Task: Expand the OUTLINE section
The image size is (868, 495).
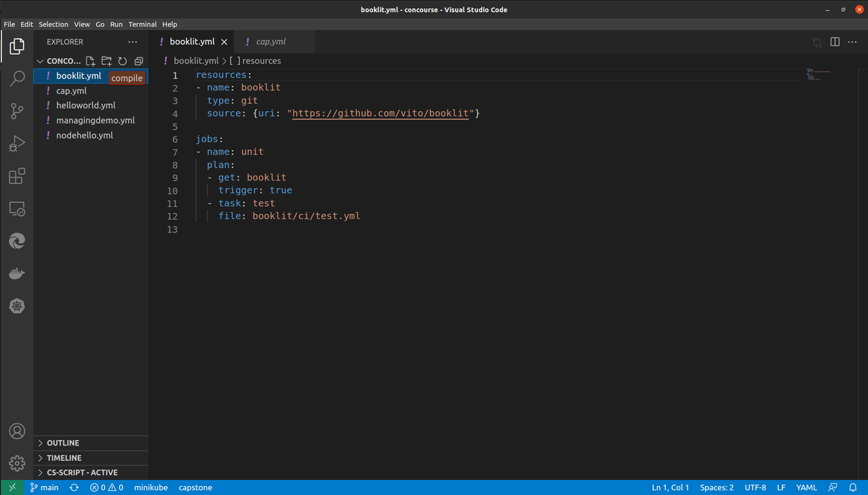Action: click(x=91, y=443)
